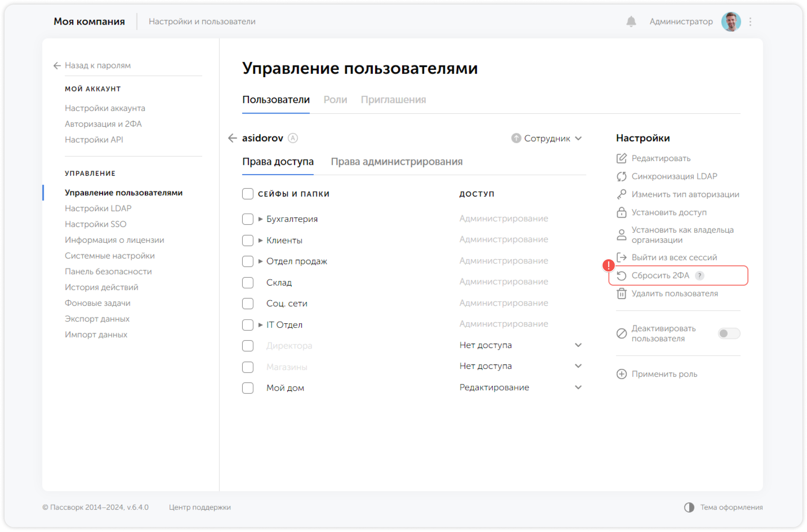807x532 pixels.
Task: Select the Редактировать pencil icon
Action: tap(622, 158)
